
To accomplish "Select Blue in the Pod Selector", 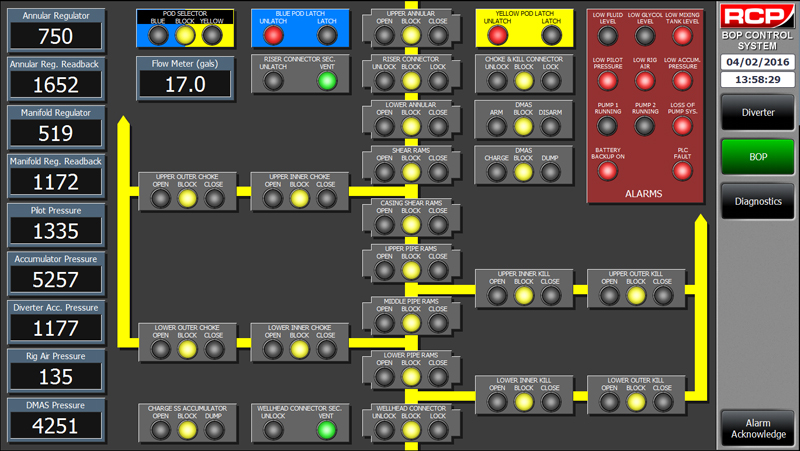I will coord(158,36).
